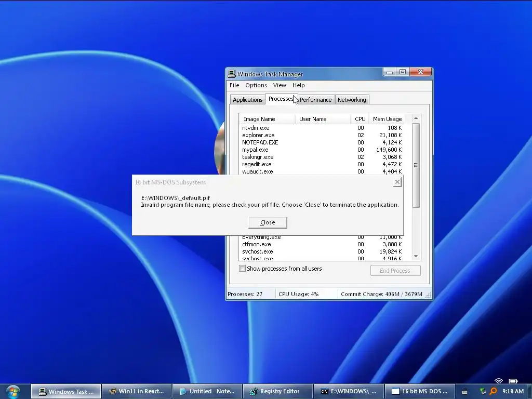Click the End Process button

[395, 270]
